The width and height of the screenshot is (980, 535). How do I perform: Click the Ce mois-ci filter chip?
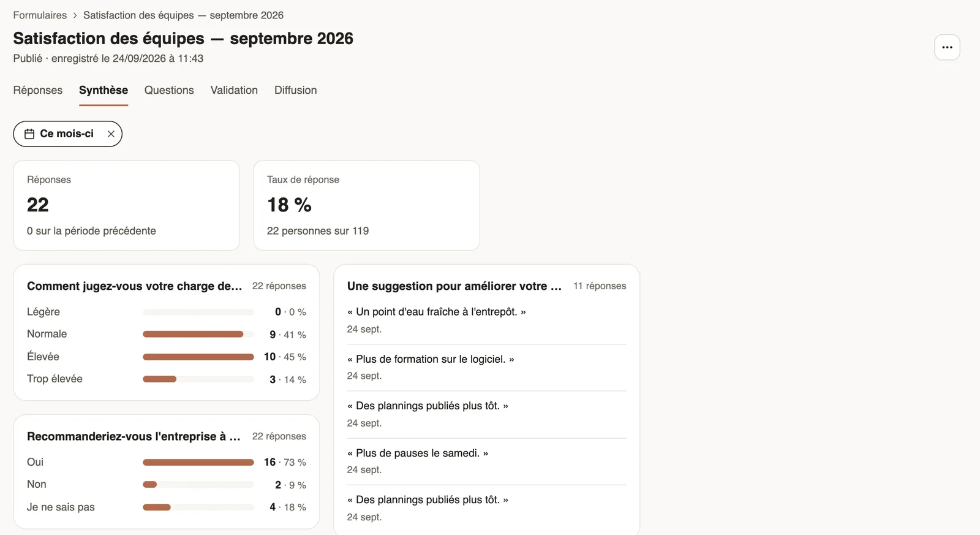click(x=67, y=134)
